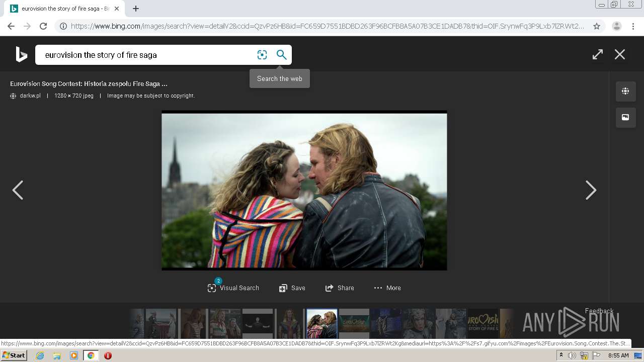Click the 8:55 AM clock

point(618,355)
